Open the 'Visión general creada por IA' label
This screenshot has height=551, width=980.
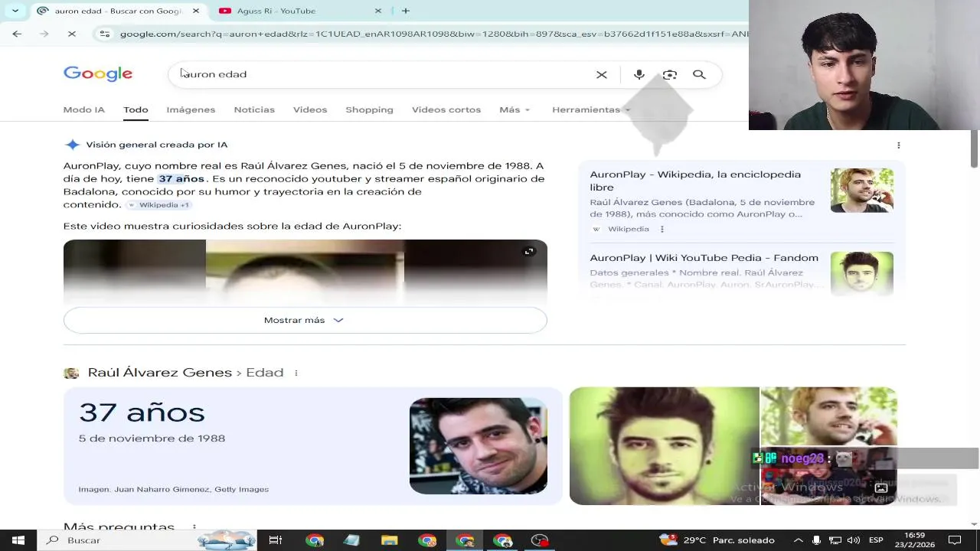[157, 145]
